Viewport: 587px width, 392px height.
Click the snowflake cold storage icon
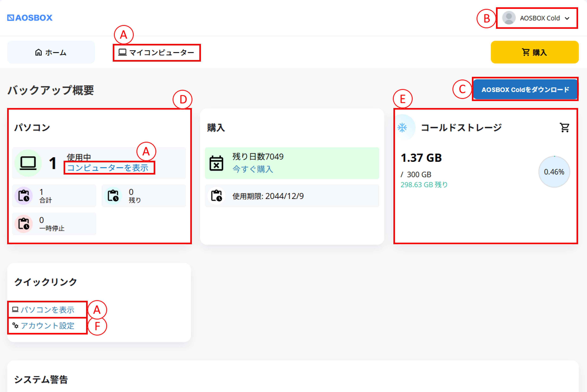click(x=402, y=127)
